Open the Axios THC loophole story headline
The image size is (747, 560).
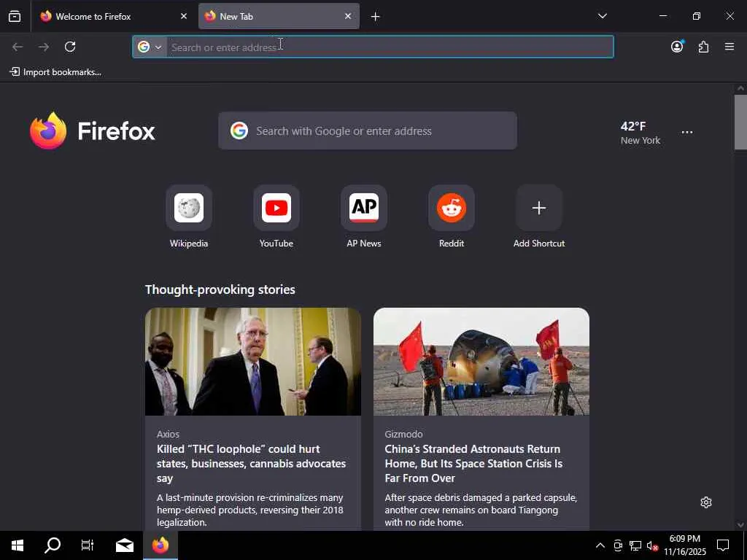[251, 463]
